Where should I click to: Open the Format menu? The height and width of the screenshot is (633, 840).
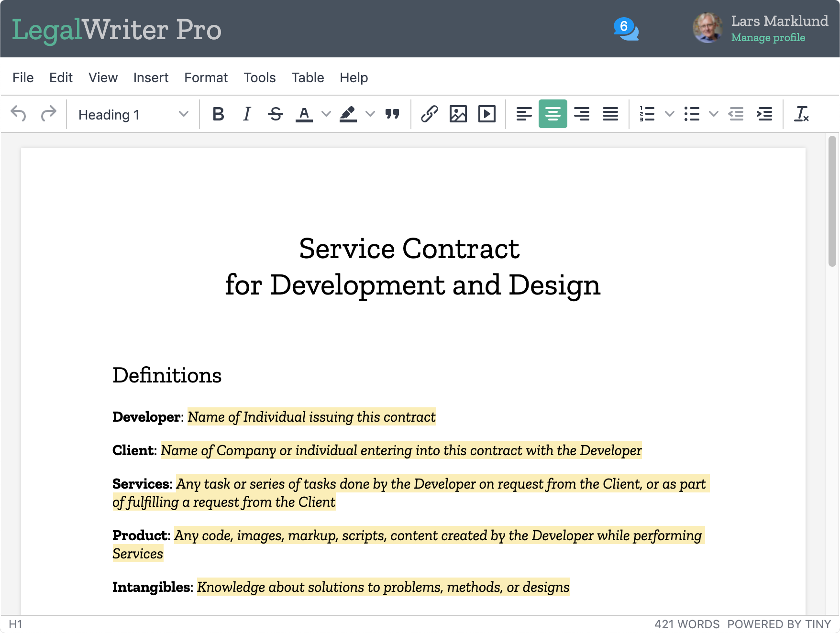click(206, 77)
